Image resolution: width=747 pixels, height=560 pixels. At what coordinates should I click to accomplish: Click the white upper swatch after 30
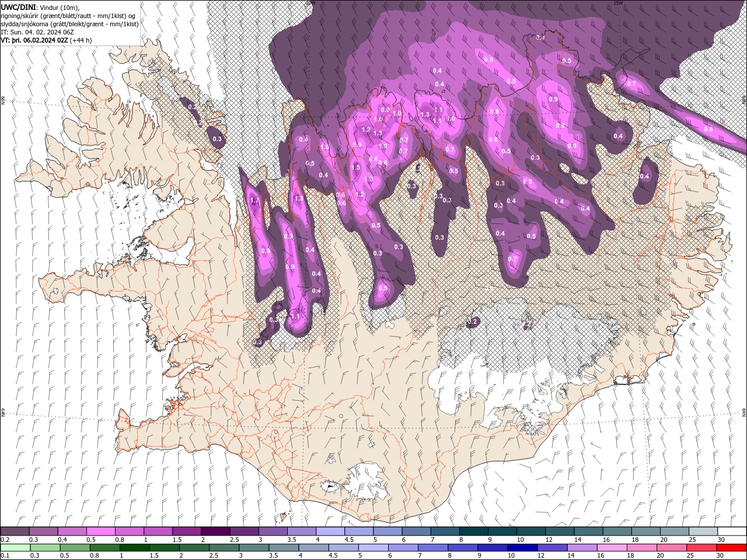731,531
